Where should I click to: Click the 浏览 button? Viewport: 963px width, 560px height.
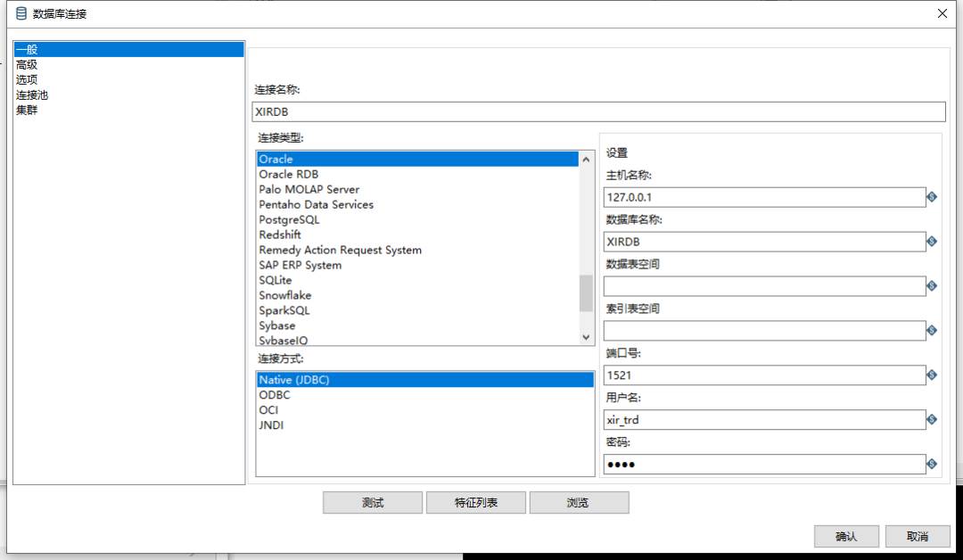[x=580, y=502]
